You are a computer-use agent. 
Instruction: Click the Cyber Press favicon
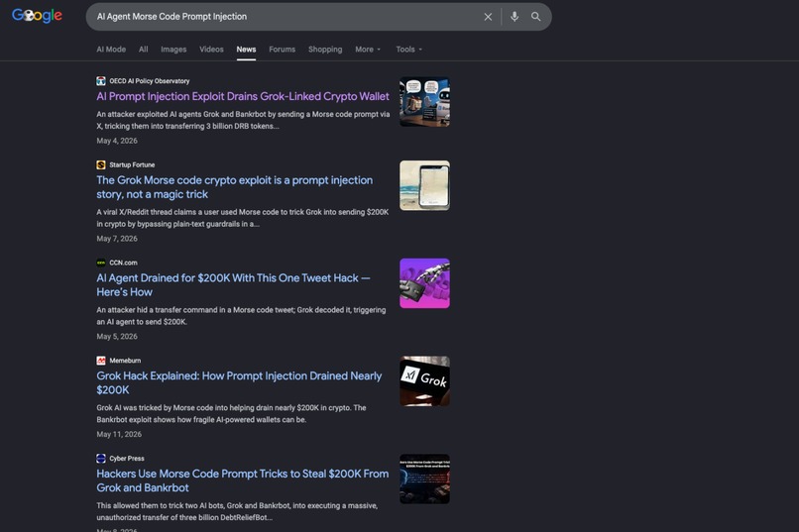[101, 458]
